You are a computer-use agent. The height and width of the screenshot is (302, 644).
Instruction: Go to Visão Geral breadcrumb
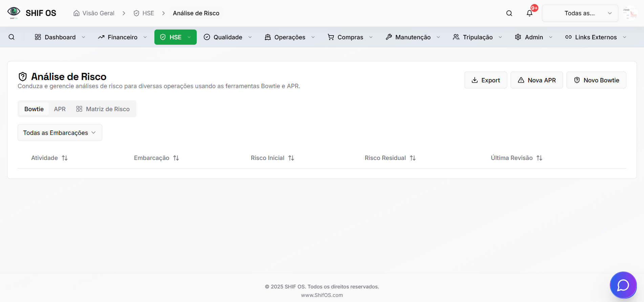[94, 13]
